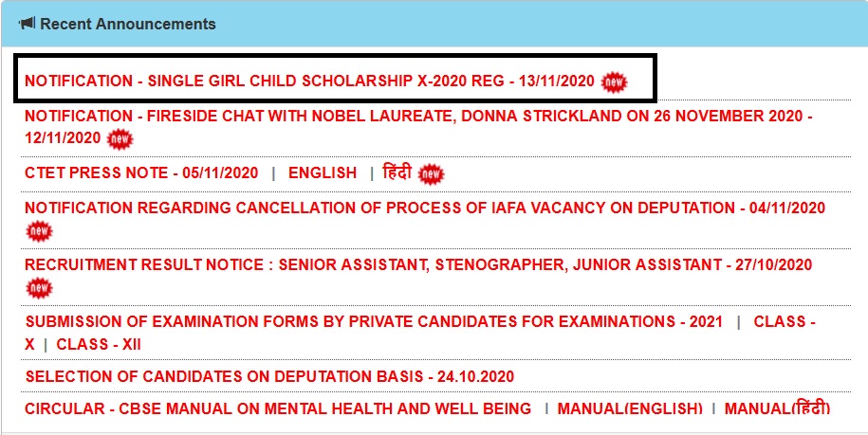Open MANUAL(ENGLISH) mental health link
Image resolution: width=868 pixels, height=435 pixels.
pyautogui.click(x=630, y=409)
